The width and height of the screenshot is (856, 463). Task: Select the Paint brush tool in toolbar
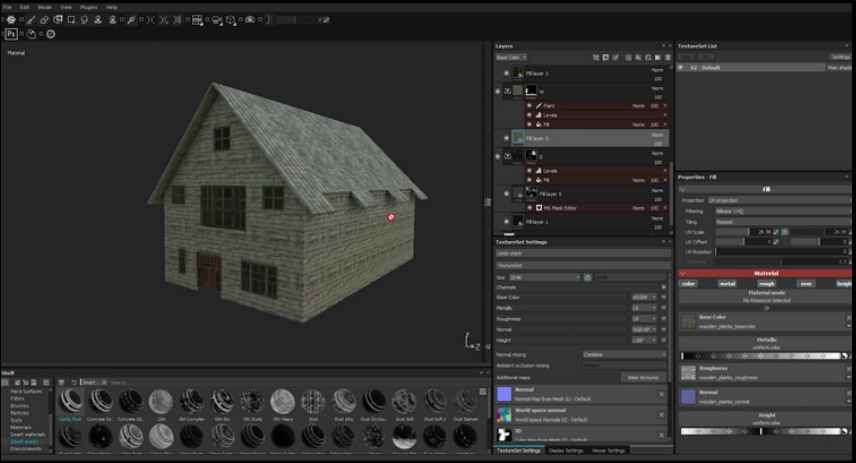click(31, 20)
